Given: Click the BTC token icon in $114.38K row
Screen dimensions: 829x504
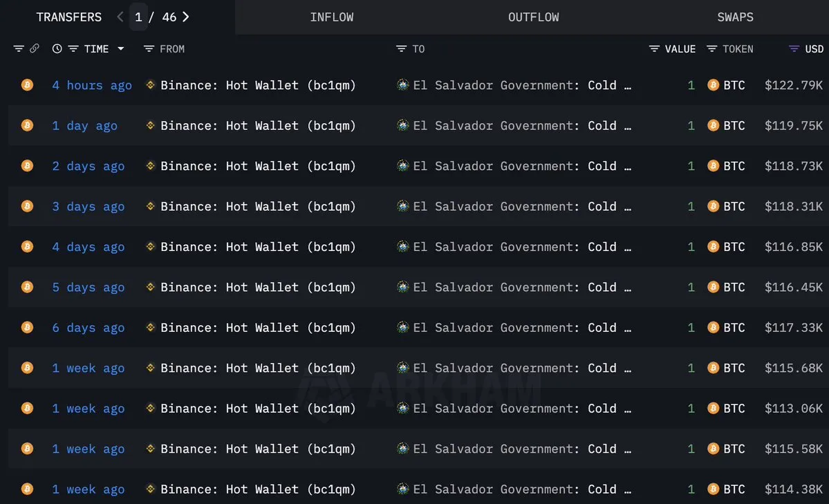Looking at the screenshot, I should [714, 489].
